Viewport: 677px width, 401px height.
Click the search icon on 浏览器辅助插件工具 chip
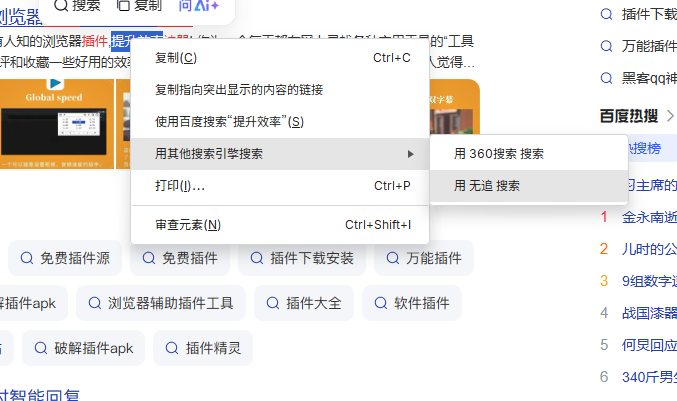point(95,303)
